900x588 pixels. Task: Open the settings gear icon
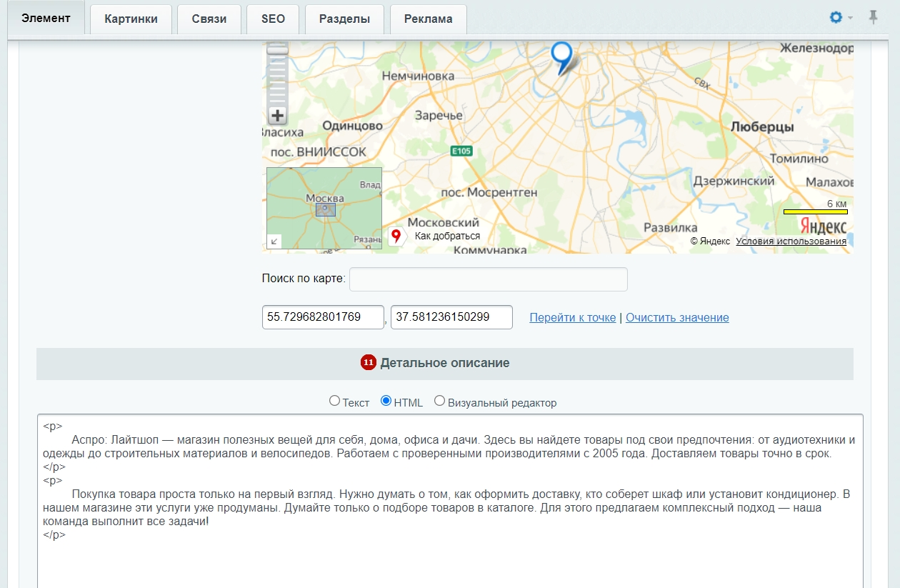click(x=836, y=17)
